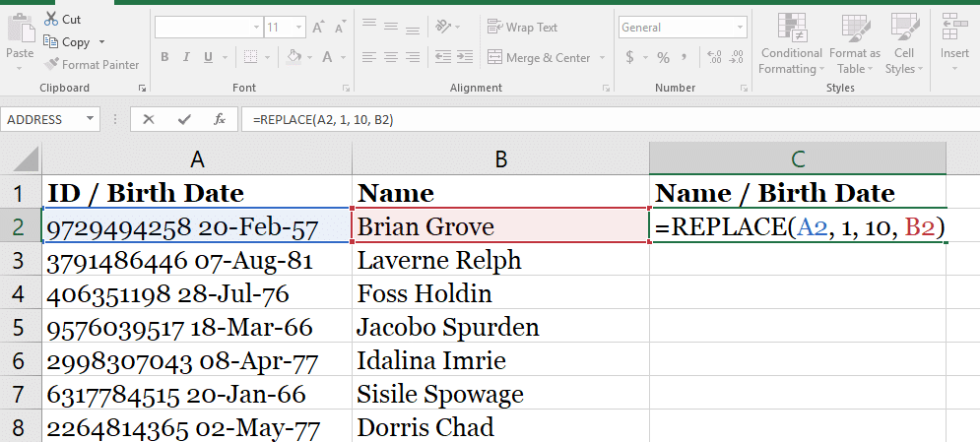Click the Orientation text-angle icon
Image resolution: width=980 pixels, height=442 pixels.
[x=443, y=27]
